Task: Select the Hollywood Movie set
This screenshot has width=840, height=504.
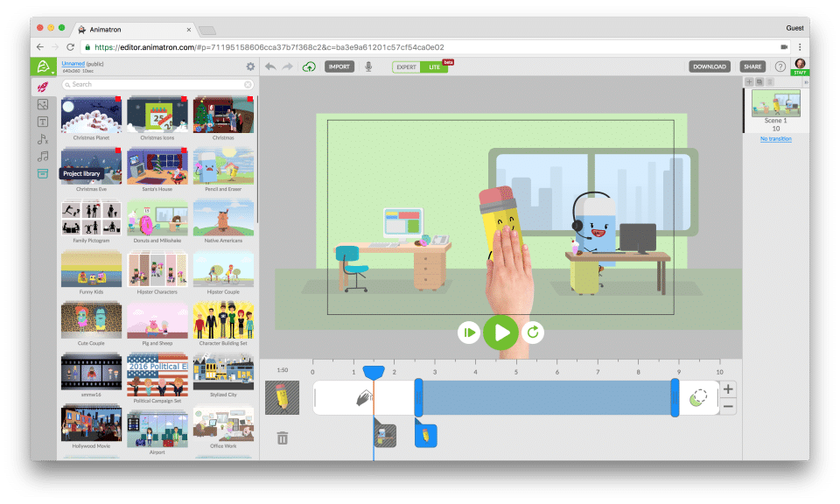Action: 91,427
